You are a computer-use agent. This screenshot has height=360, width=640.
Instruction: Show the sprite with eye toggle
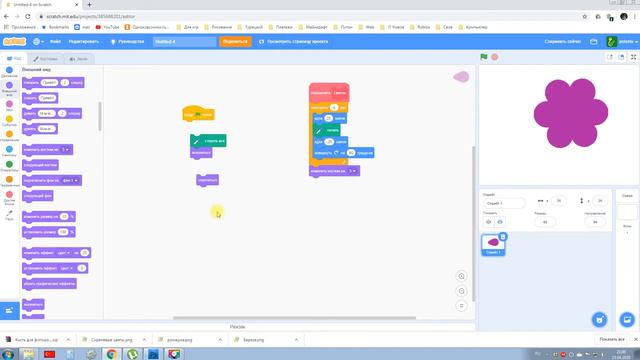point(489,222)
